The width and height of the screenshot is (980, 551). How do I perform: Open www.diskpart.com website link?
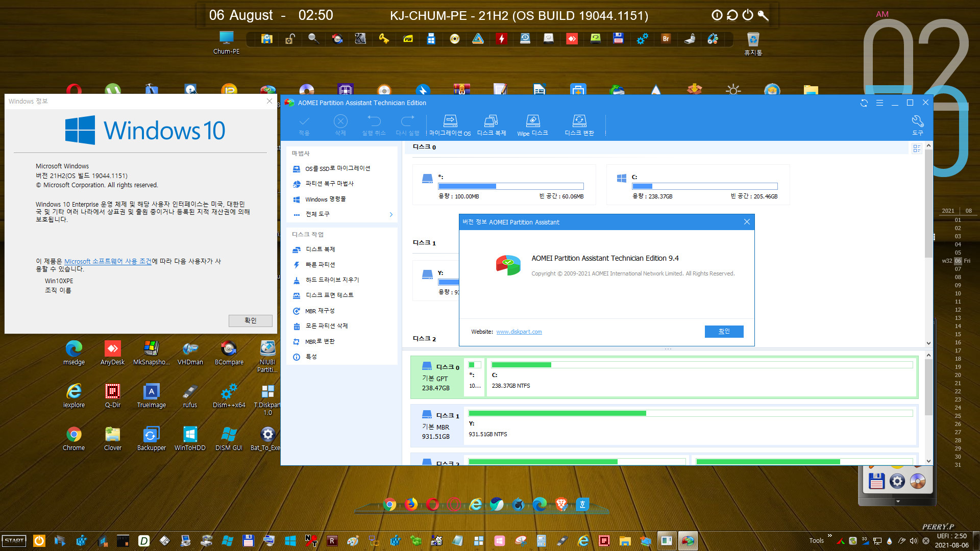[519, 332]
